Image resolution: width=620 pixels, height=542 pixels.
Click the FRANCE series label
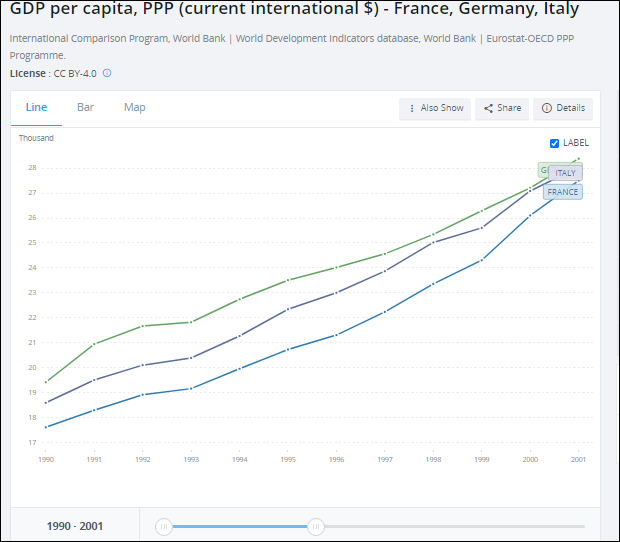coord(563,192)
